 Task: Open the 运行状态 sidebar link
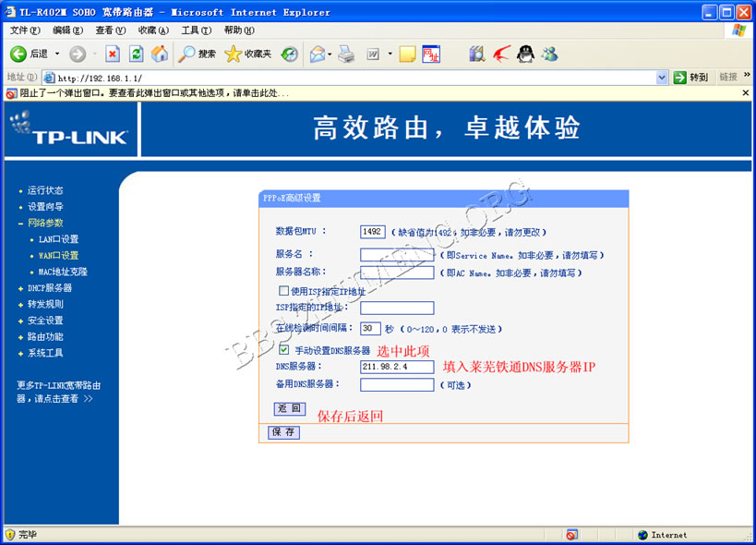(x=45, y=190)
